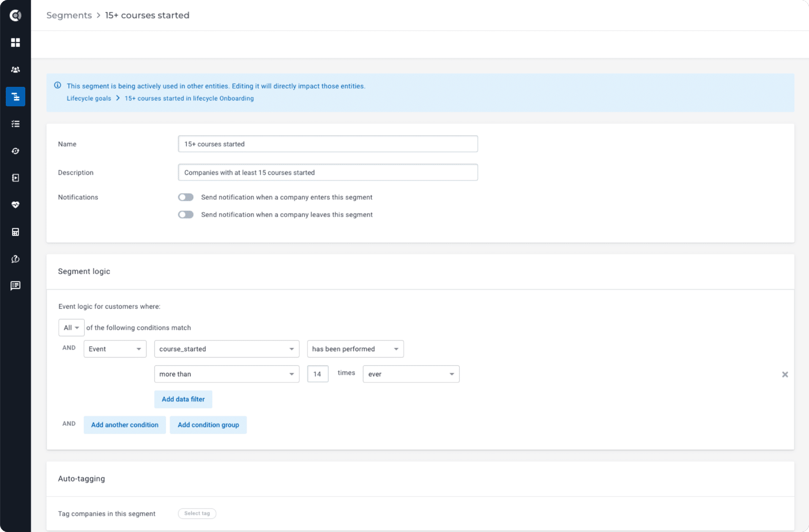Open the dashboard grid icon

pyautogui.click(x=15, y=43)
